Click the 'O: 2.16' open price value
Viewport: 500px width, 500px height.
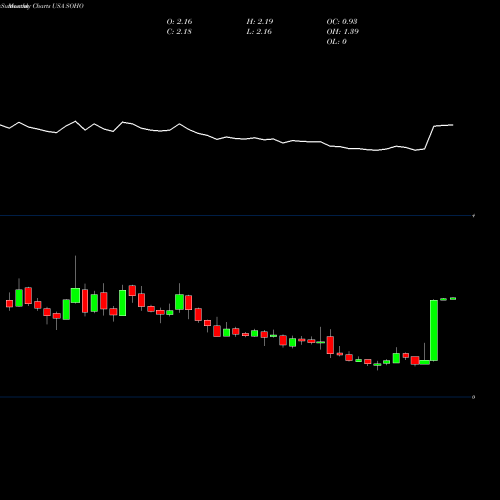pyautogui.click(x=179, y=22)
